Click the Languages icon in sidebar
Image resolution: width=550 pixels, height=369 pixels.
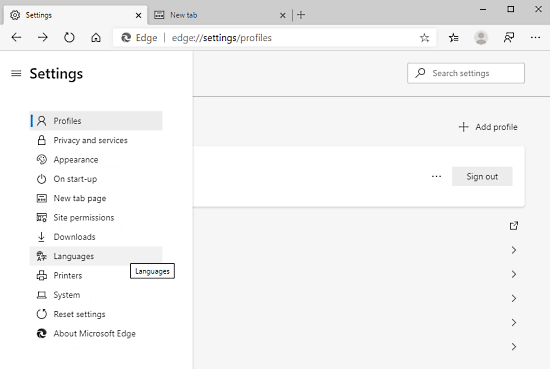pos(41,256)
